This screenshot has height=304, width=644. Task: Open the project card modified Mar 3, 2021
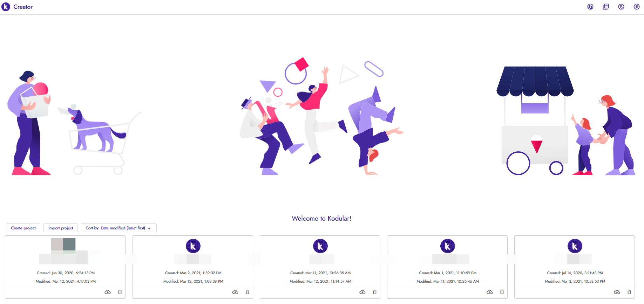(575, 261)
